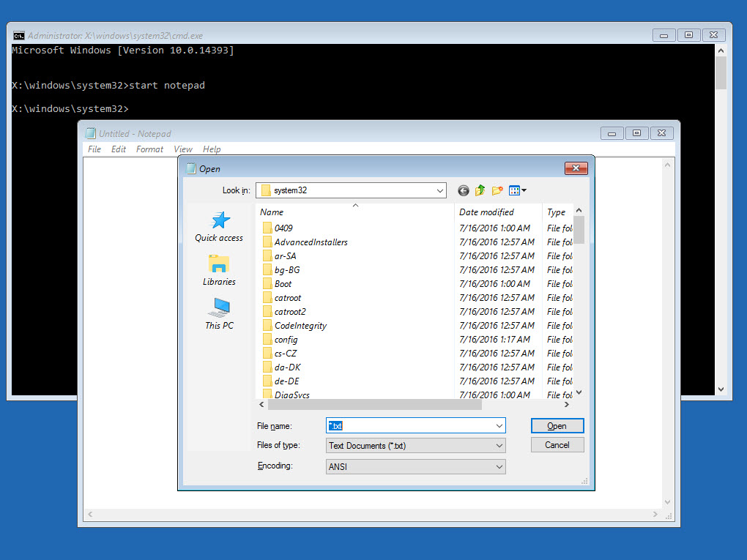
Task: Select the da-DK folder
Action: coord(282,367)
